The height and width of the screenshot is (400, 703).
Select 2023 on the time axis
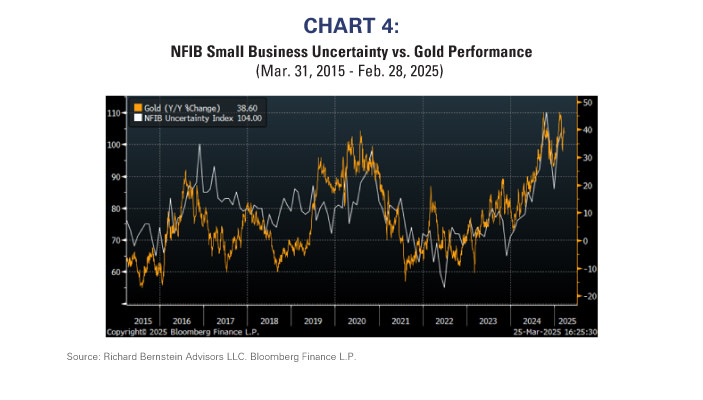pyautogui.click(x=488, y=319)
